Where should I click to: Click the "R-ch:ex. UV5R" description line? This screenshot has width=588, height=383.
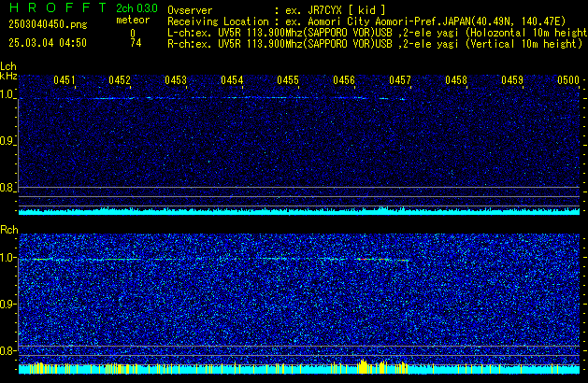pyautogui.click(x=375, y=44)
